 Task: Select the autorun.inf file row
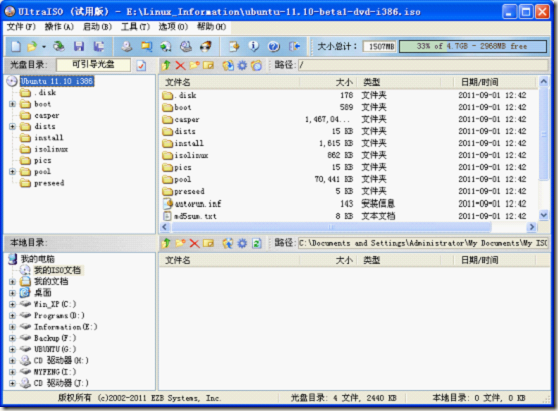pos(348,204)
